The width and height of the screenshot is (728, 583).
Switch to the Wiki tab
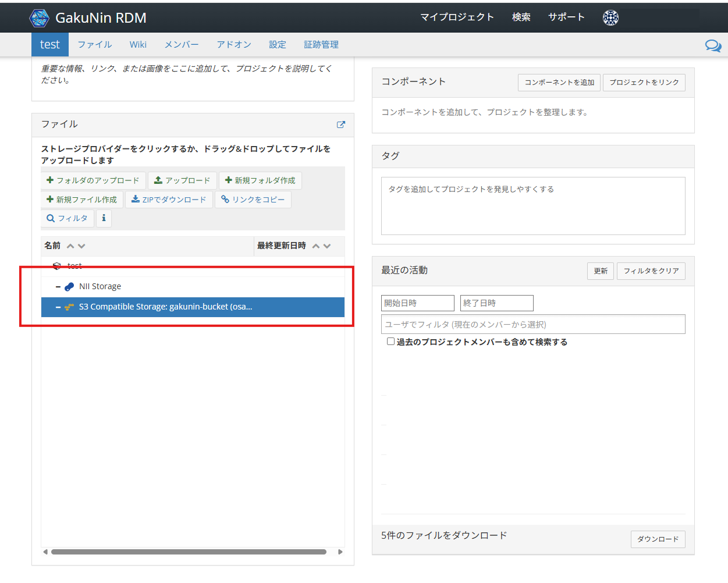(138, 45)
